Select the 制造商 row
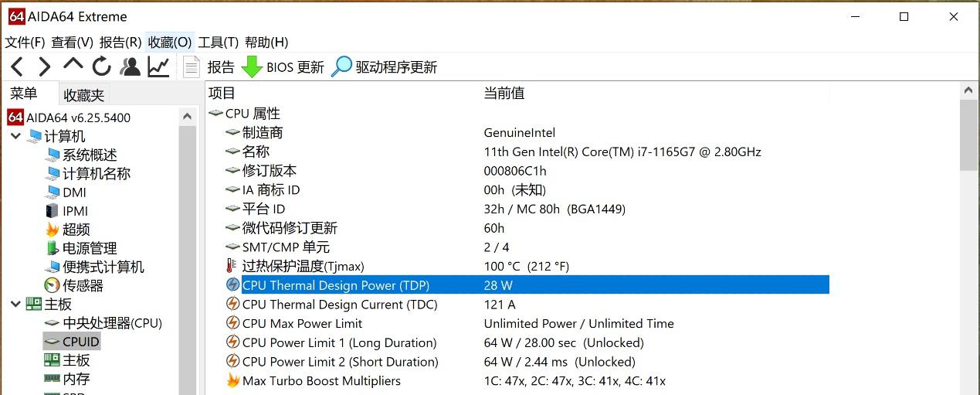This screenshot has width=980, height=395. tap(517, 133)
